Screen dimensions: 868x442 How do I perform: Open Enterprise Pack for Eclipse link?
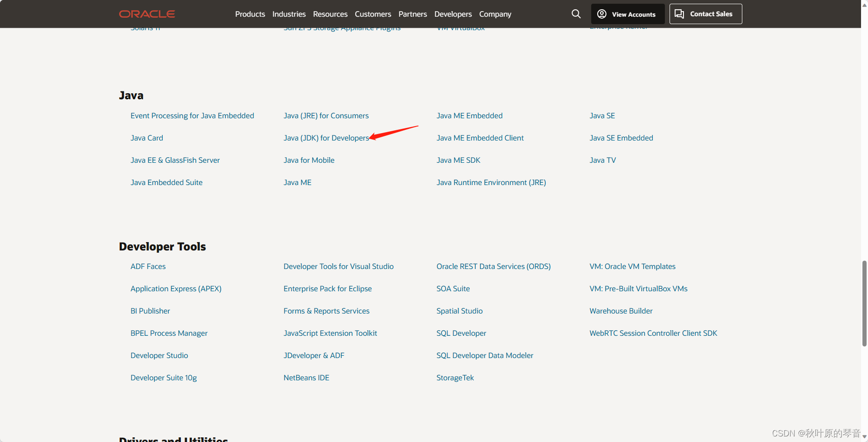pyautogui.click(x=328, y=288)
